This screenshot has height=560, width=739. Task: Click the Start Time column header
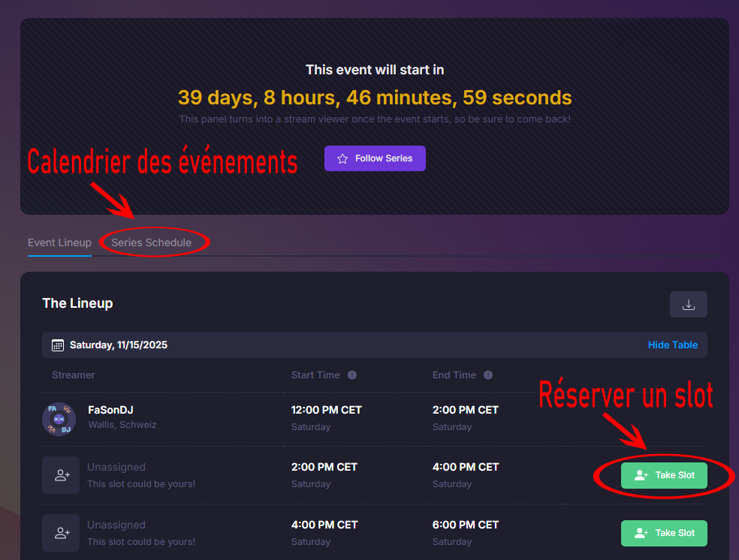click(315, 375)
